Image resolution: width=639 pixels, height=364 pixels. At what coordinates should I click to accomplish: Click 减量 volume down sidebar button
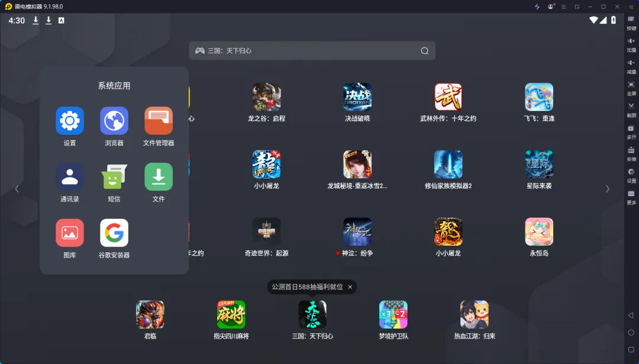click(x=631, y=66)
